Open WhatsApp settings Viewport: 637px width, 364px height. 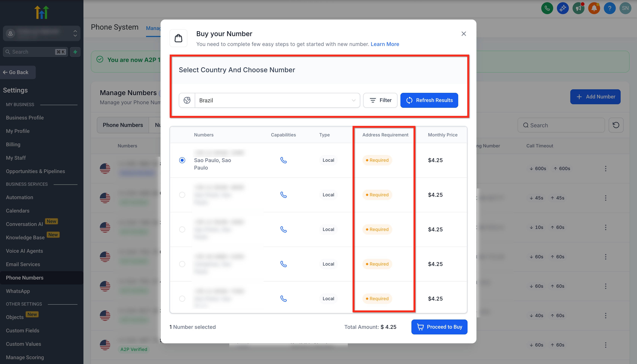pos(18,291)
